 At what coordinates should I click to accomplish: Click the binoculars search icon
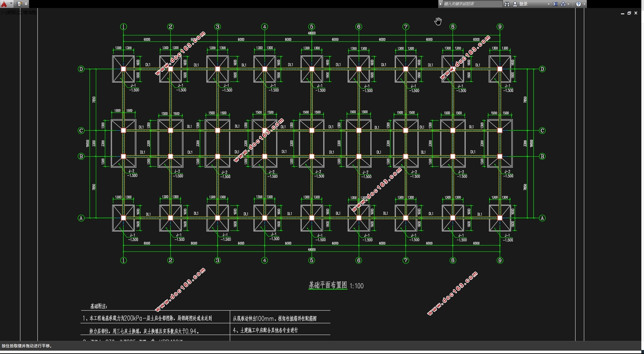click(x=507, y=4)
